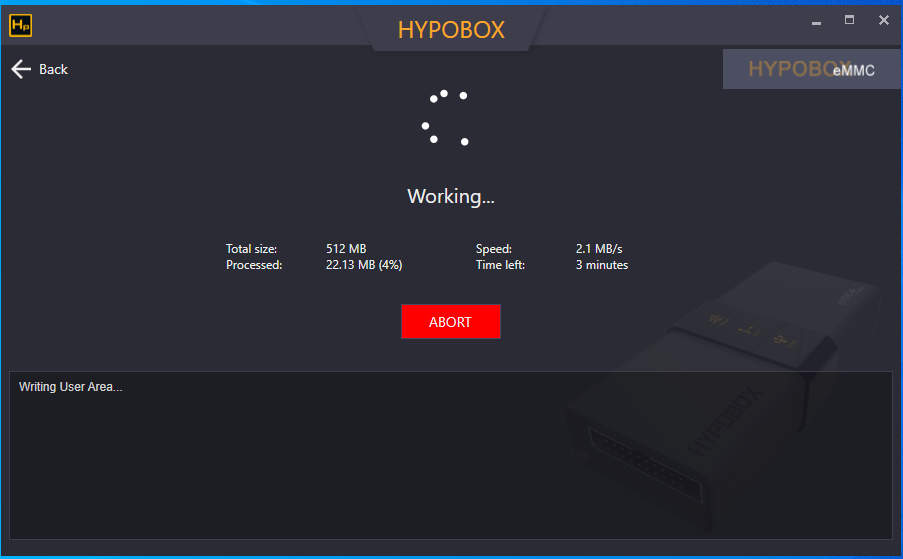Click the loading spinner animation
The height and width of the screenshot is (559, 903).
445,118
